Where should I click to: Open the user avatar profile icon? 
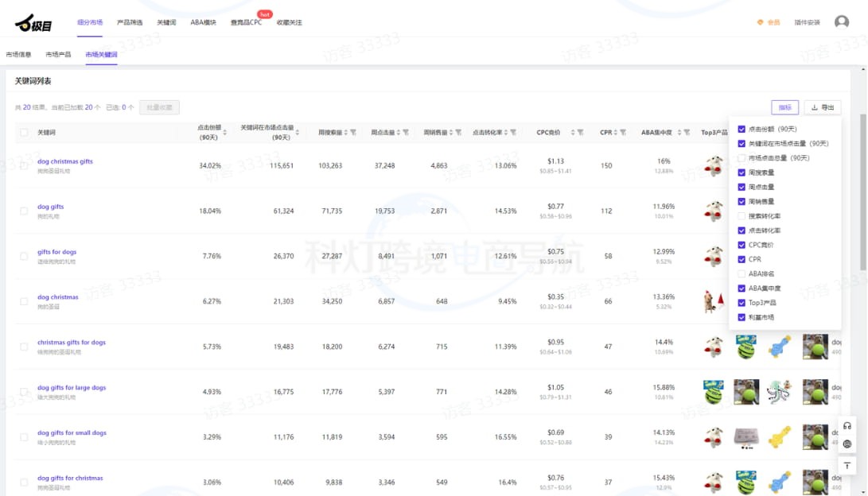point(841,22)
